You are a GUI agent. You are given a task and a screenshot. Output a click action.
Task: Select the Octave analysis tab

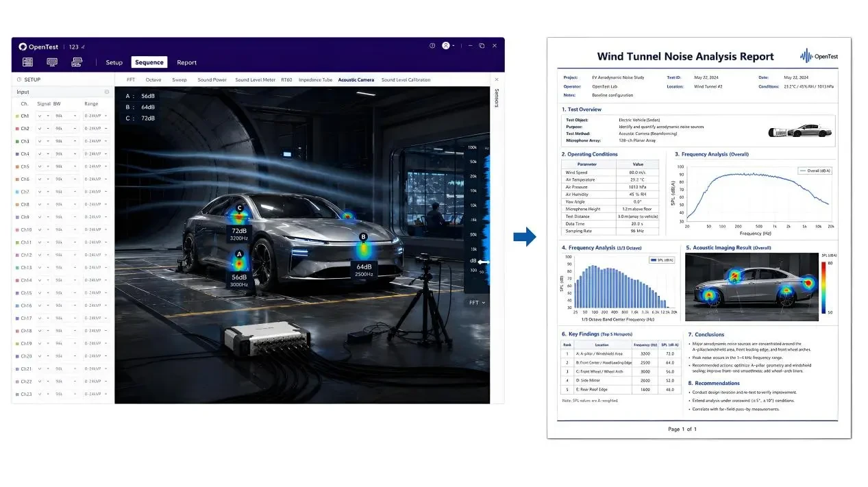(x=153, y=80)
